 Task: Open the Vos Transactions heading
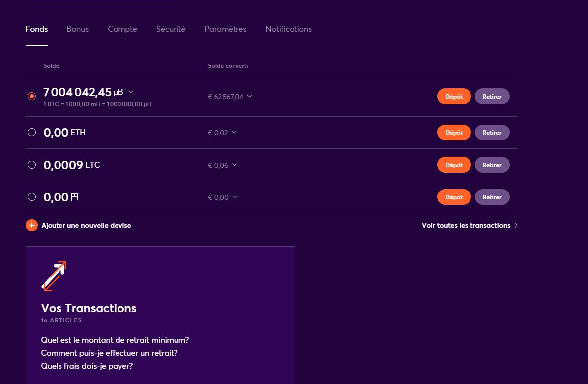pyautogui.click(x=89, y=308)
